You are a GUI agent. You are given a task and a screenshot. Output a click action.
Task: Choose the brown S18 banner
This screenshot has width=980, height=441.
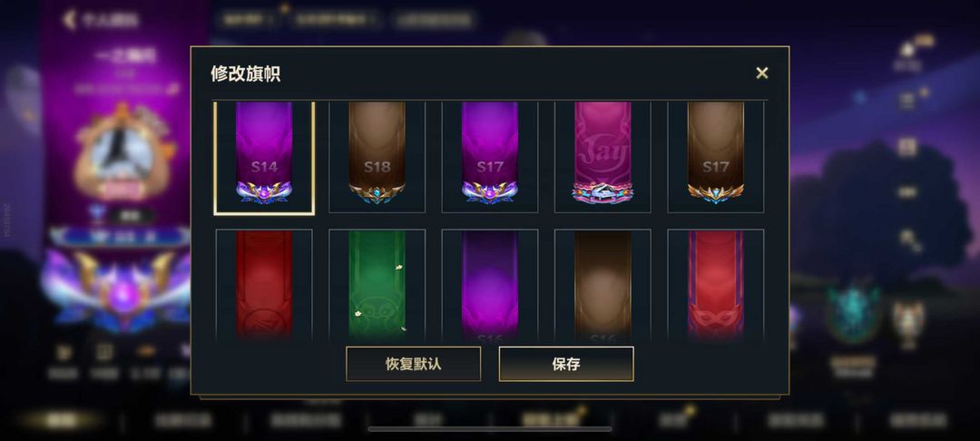click(x=377, y=157)
